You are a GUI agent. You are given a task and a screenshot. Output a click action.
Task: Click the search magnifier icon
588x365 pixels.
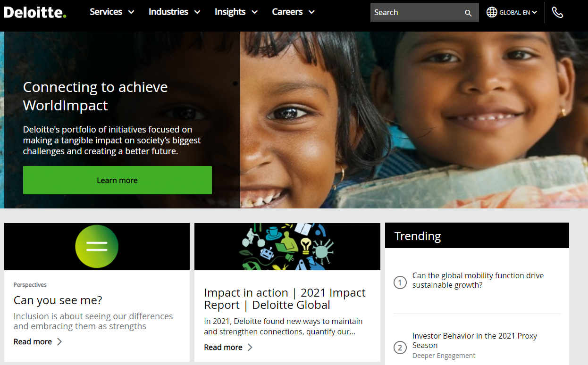point(468,13)
